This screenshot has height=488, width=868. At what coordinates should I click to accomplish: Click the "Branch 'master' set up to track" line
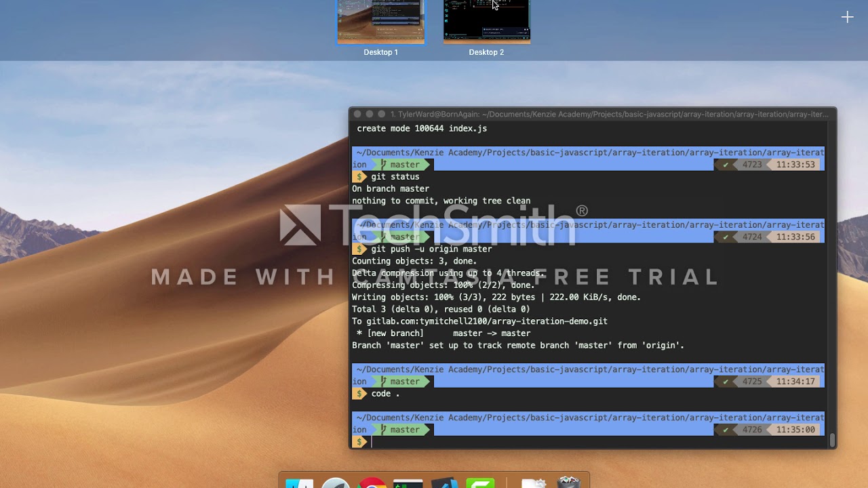pos(518,346)
